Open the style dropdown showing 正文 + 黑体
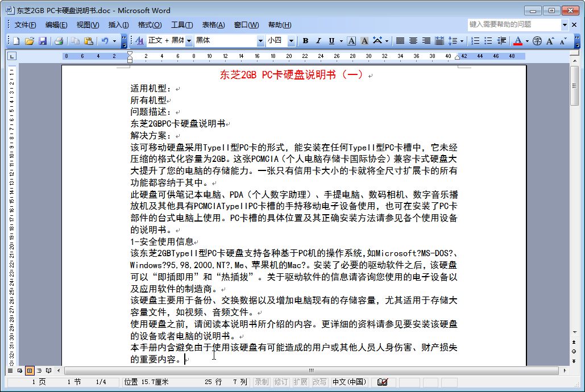The height and width of the screenshot is (392, 585). 189,41
